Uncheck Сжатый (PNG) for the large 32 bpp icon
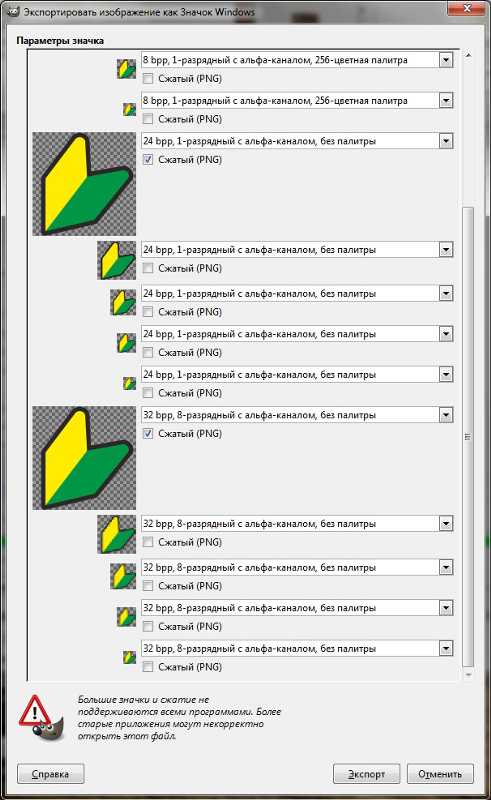The height and width of the screenshot is (800, 491). point(148,434)
